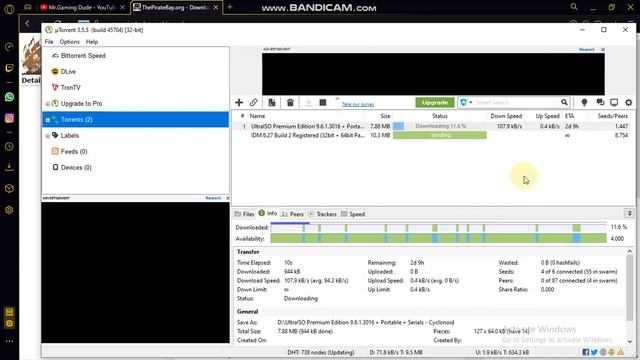640x360 pixels.
Task: Click the remote screen monitor icon
Action: (614, 102)
